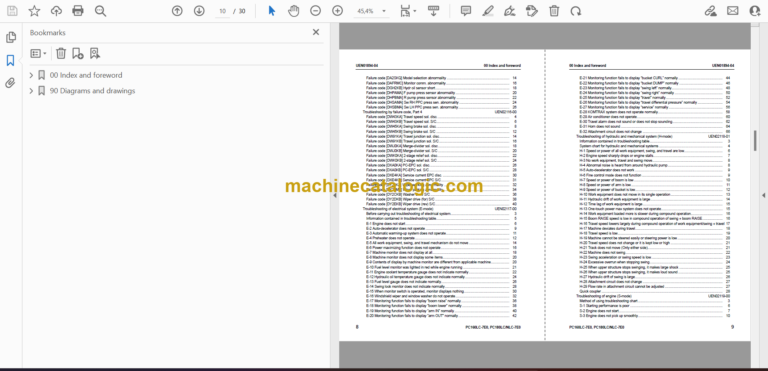The width and height of the screenshot is (768, 371).
Task: Expand the 00 Index and foreword bookmark
Action: 31,75
